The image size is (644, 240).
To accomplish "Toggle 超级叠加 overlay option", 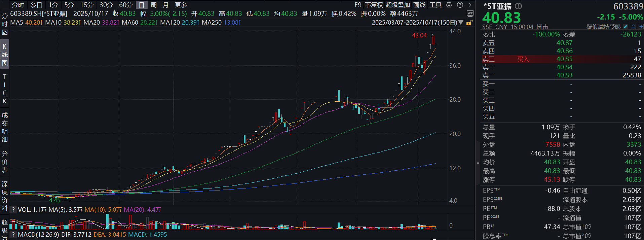I will 398,5.
